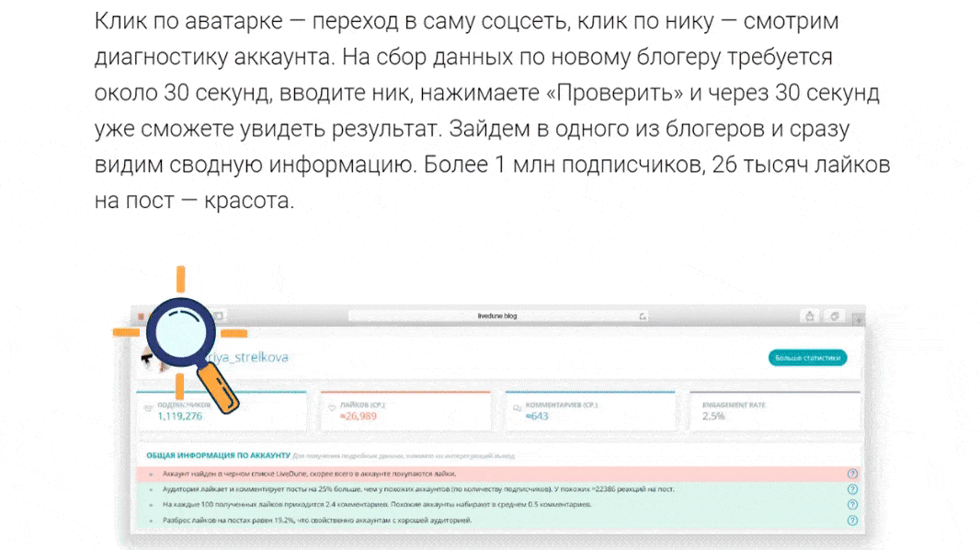Screen dimensions: 980x550
Task: Click the article paragraph beginning "Клик по аватарке"
Action: coord(493,110)
